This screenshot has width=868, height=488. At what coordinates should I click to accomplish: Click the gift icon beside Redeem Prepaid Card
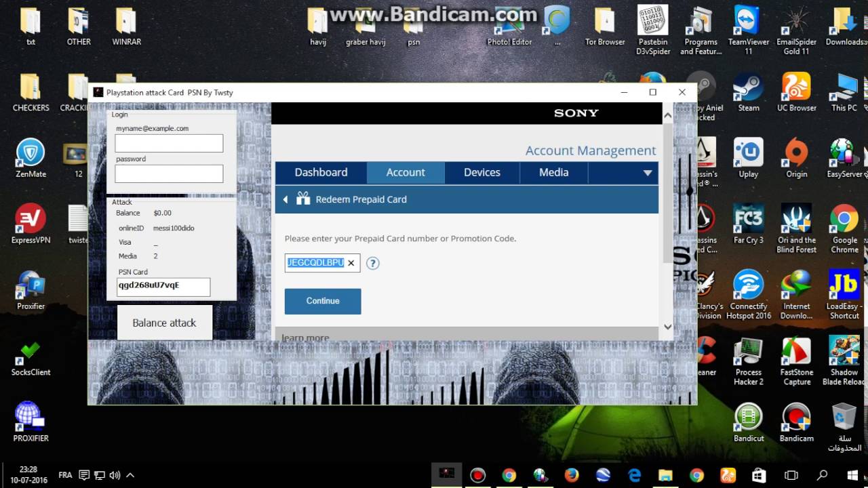pyautogui.click(x=303, y=199)
